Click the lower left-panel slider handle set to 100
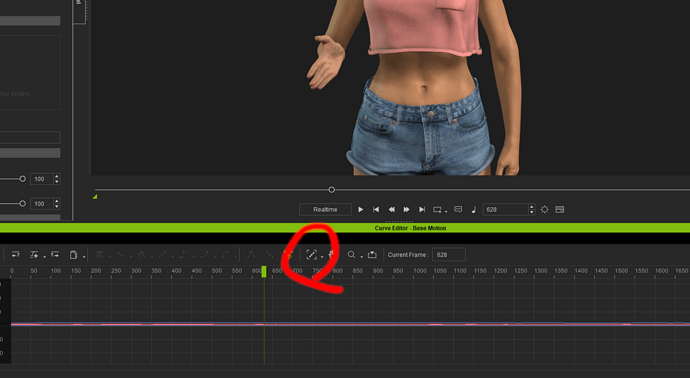The height and width of the screenshot is (378, 690). pos(22,203)
